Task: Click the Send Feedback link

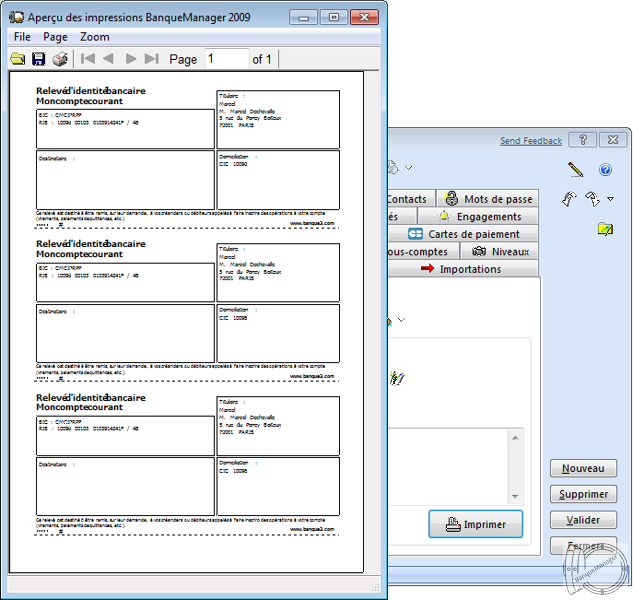Action: [531, 141]
